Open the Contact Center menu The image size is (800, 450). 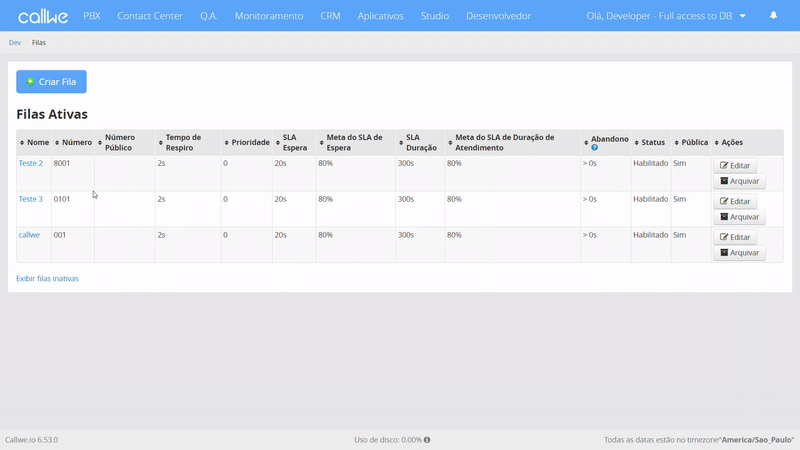click(x=150, y=16)
